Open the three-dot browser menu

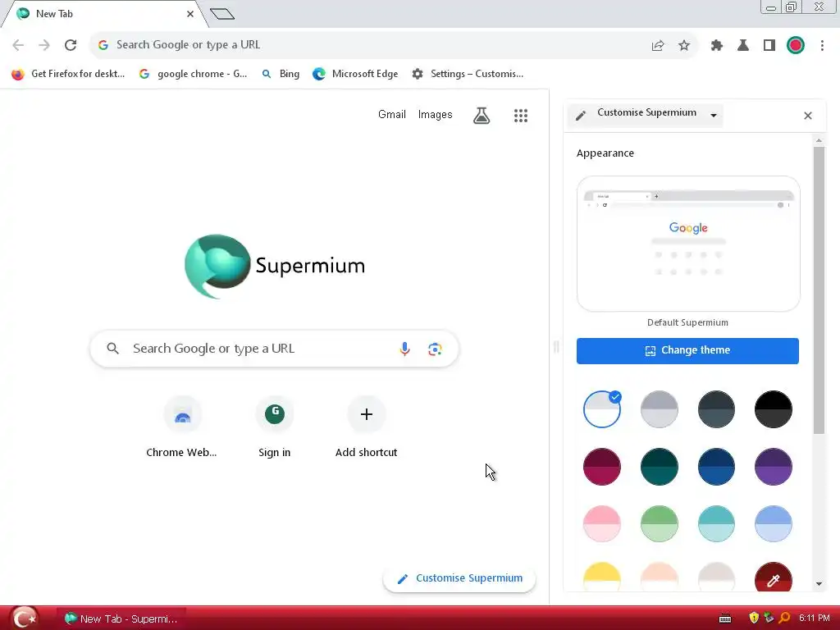(822, 46)
